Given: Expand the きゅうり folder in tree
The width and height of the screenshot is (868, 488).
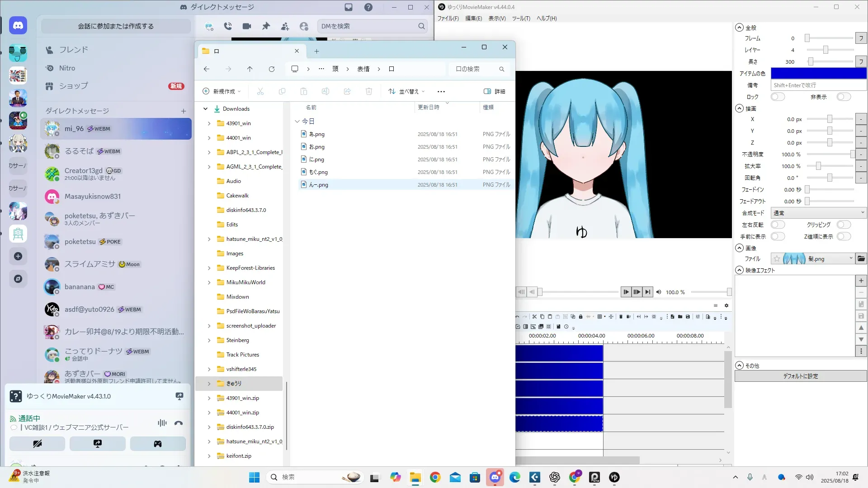Looking at the screenshot, I should point(209,384).
